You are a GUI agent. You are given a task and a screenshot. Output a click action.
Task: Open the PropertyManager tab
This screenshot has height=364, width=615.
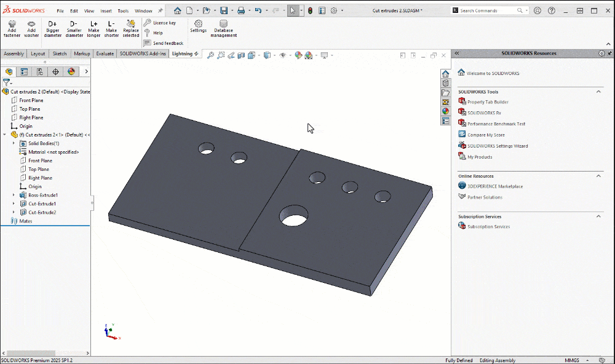pyautogui.click(x=24, y=71)
